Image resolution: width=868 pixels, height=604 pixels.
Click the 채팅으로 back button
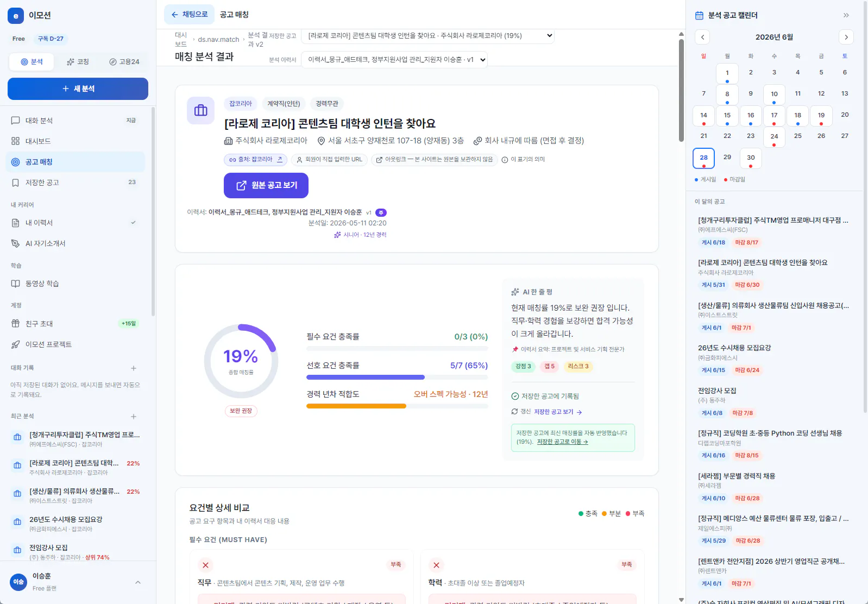tap(189, 15)
